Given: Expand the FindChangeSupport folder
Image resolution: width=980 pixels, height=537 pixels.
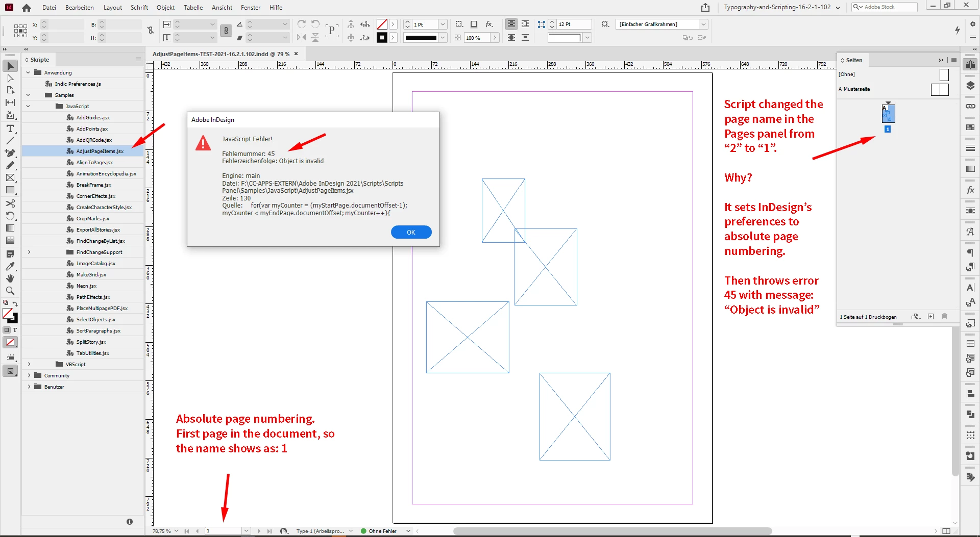Looking at the screenshot, I should (29, 252).
